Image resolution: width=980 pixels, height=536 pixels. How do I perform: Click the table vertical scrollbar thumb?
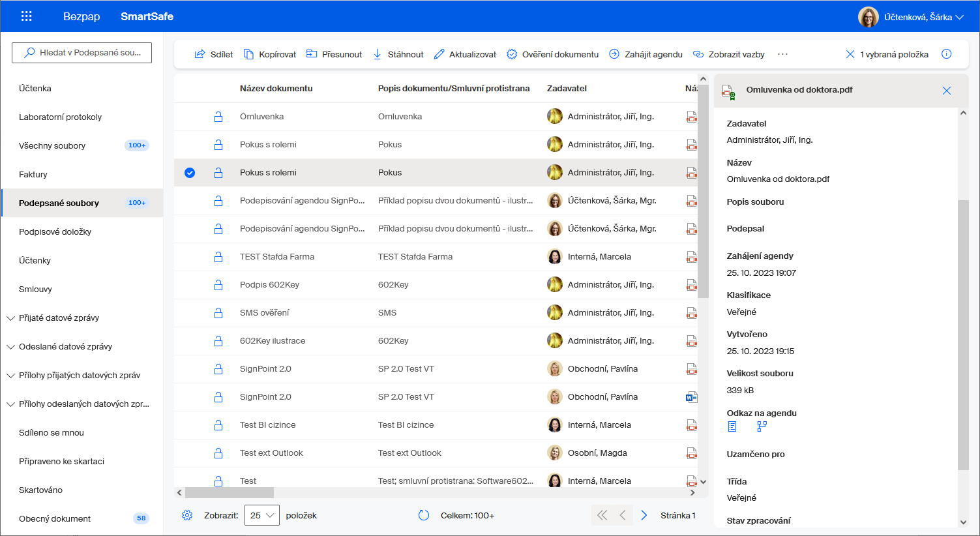(703, 192)
